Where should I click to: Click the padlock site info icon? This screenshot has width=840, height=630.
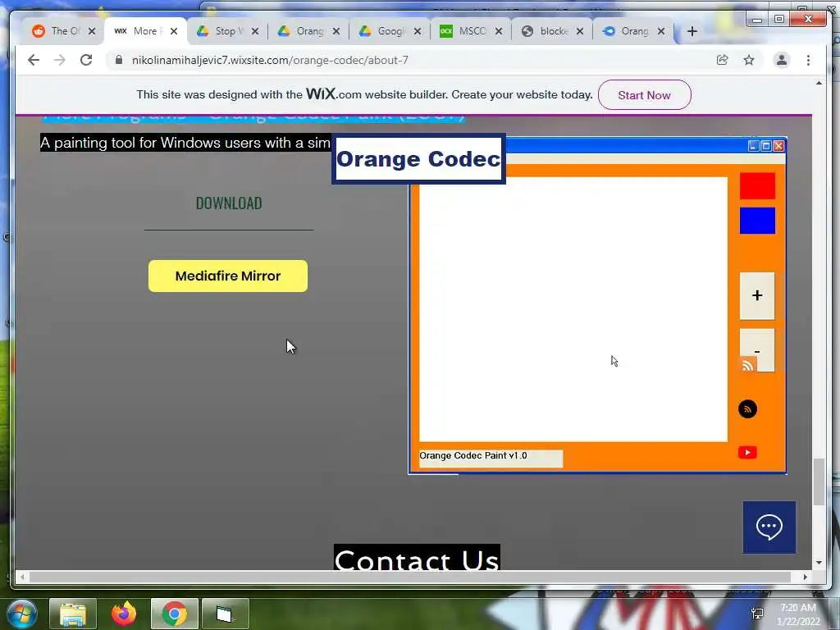[119, 60]
